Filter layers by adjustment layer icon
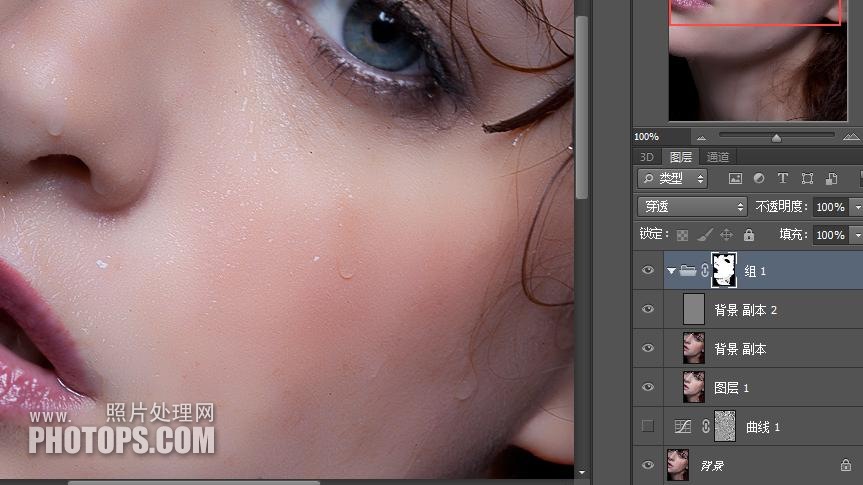The width and height of the screenshot is (863, 485). [759, 178]
